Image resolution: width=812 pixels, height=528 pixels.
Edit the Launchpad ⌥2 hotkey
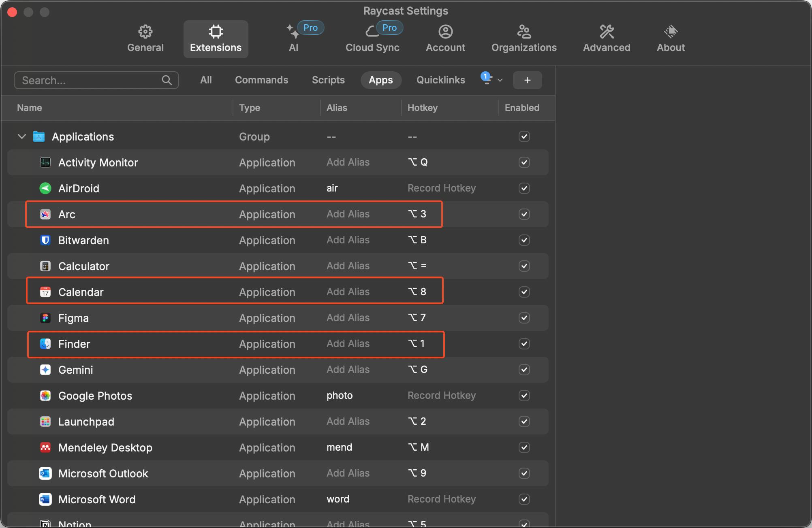click(x=417, y=422)
